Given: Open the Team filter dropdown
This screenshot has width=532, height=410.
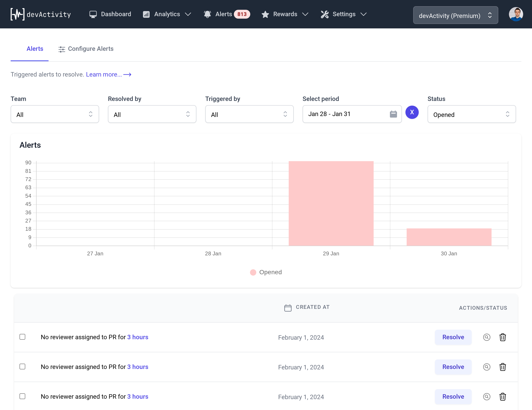Looking at the screenshot, I should (55, 114).
